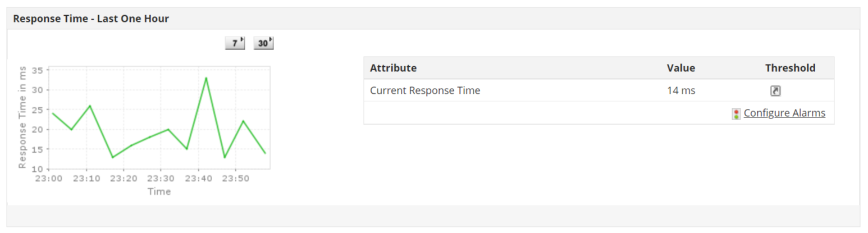Open the Configure Alarms link

click(x=784, y=113)
